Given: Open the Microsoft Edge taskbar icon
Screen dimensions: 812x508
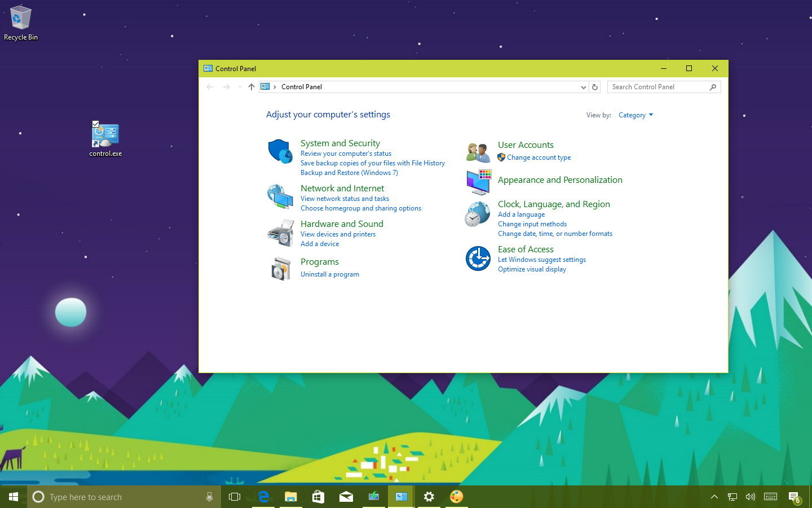Looking at the screenshot, I should point(263,497).
